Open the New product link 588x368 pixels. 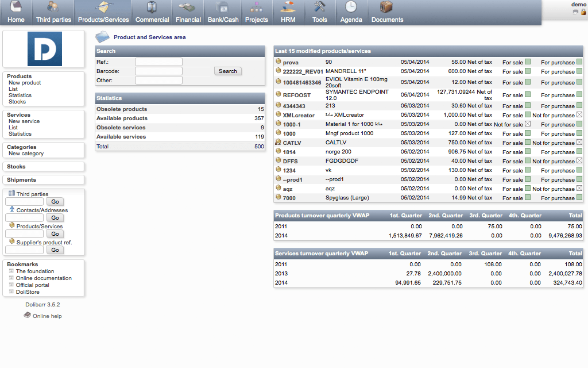point(25,83)
